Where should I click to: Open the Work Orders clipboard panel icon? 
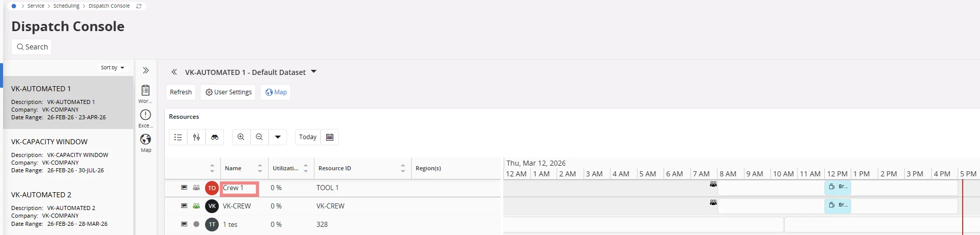point(146,91)
